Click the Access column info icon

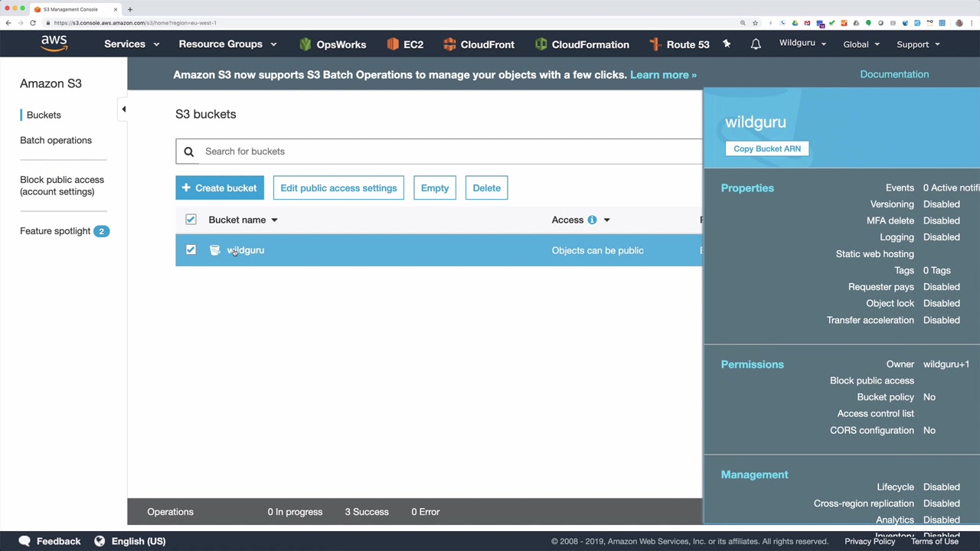pyautogui.click(x=592, y=220)
